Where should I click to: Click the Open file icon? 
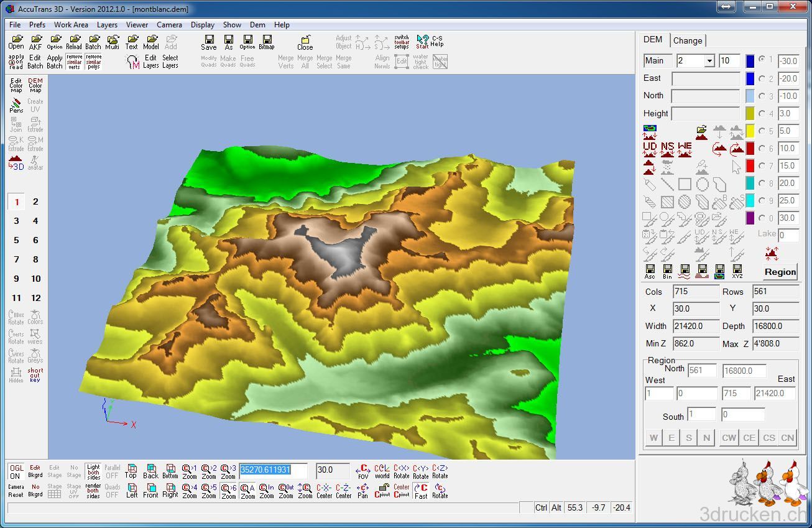click(x=16, y=42)
